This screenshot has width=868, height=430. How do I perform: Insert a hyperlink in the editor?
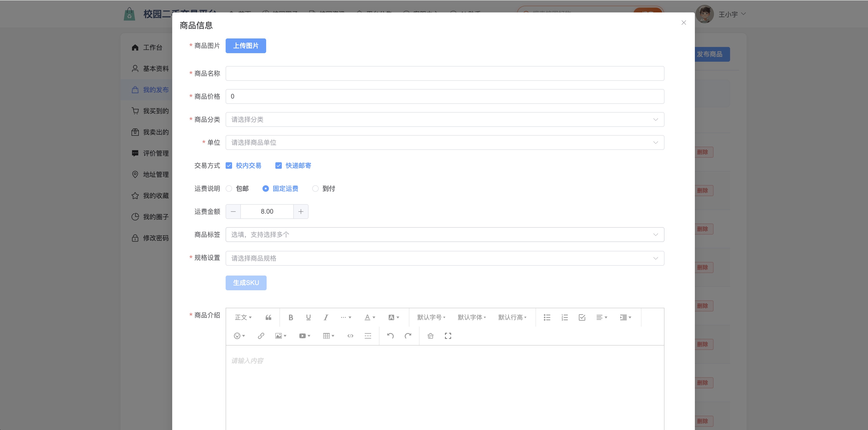[x=261, y=336]
